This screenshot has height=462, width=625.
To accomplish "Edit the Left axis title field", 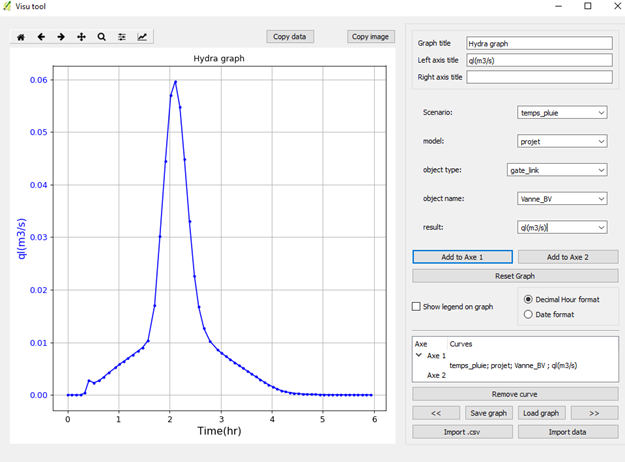I will click(x=539, y=60).
